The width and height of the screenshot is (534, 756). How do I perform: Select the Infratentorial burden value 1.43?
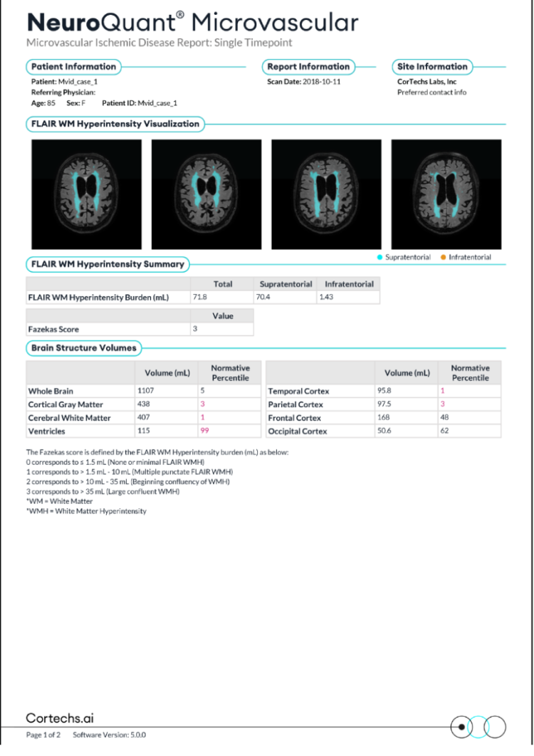[326, 297]
